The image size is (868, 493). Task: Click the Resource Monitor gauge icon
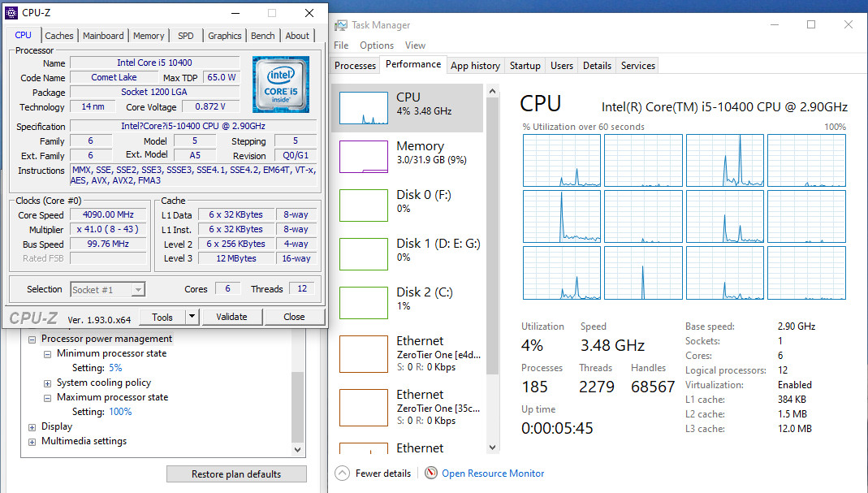(430, 473)
